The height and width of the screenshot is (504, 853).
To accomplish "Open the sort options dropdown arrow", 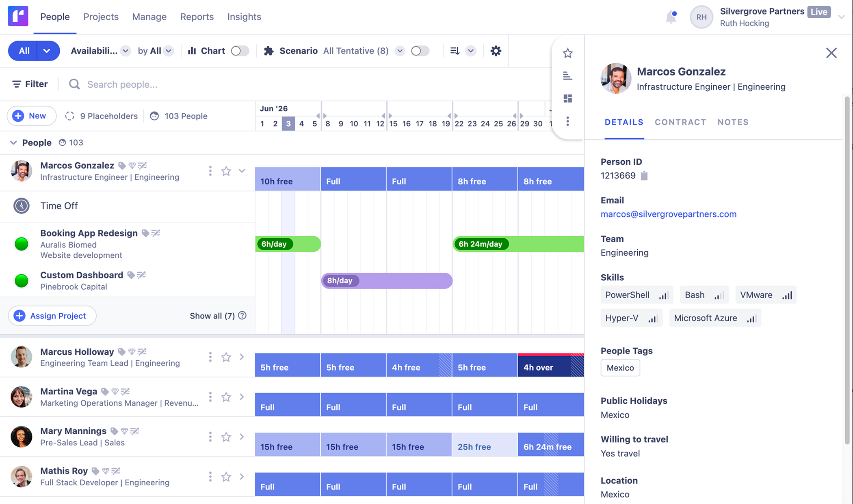I will click(x=471, y=51).
